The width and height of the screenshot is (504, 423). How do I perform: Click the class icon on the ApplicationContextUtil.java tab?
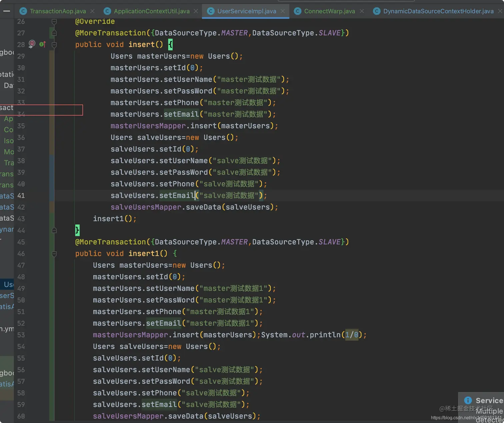(x=107, y=11)
